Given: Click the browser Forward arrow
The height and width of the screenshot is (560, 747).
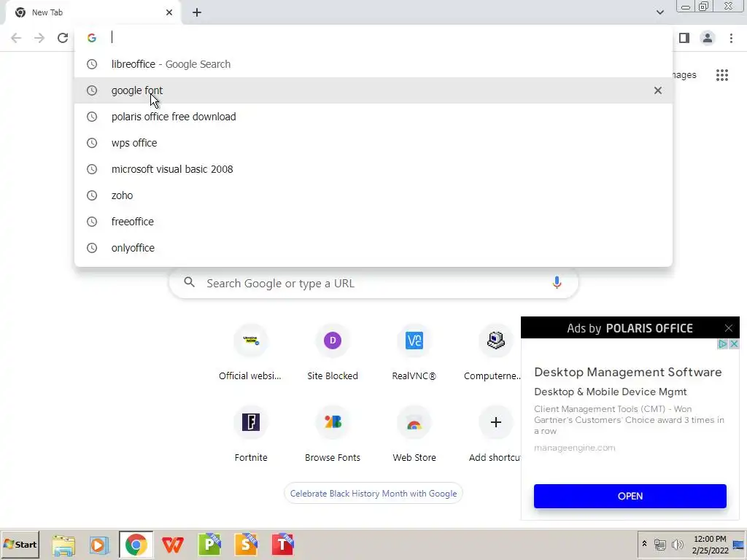Looking at the screenshot, I should pos(39,38).
